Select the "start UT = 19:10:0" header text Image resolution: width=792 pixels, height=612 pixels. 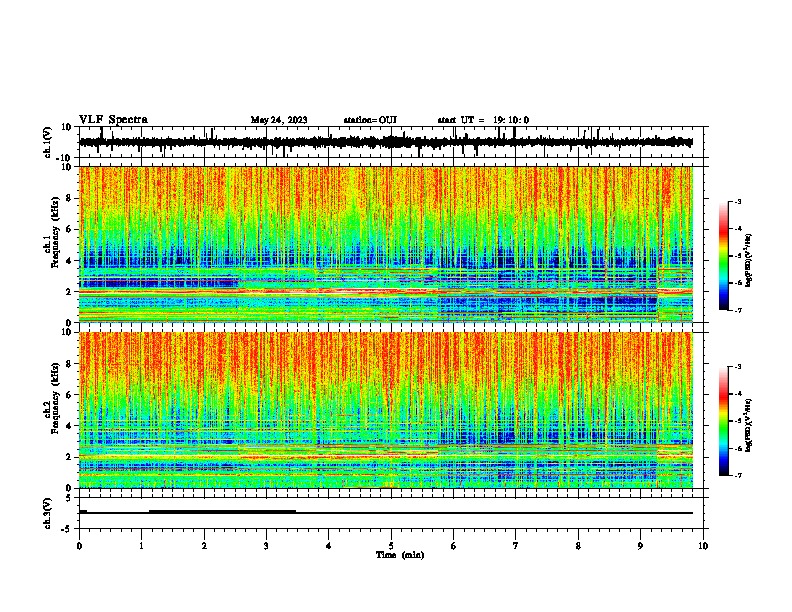click(483, 120)
